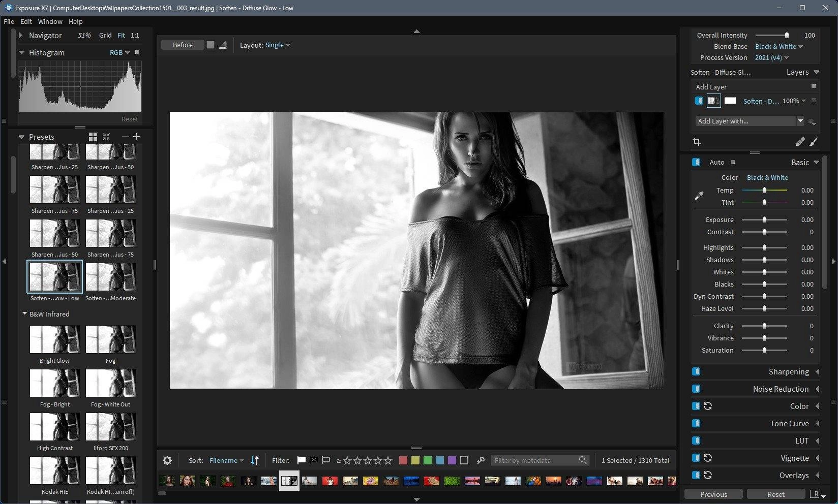This screenshot has height=504, width=838.
Task: Expand the Navigator panel
Action: [21, 35]
